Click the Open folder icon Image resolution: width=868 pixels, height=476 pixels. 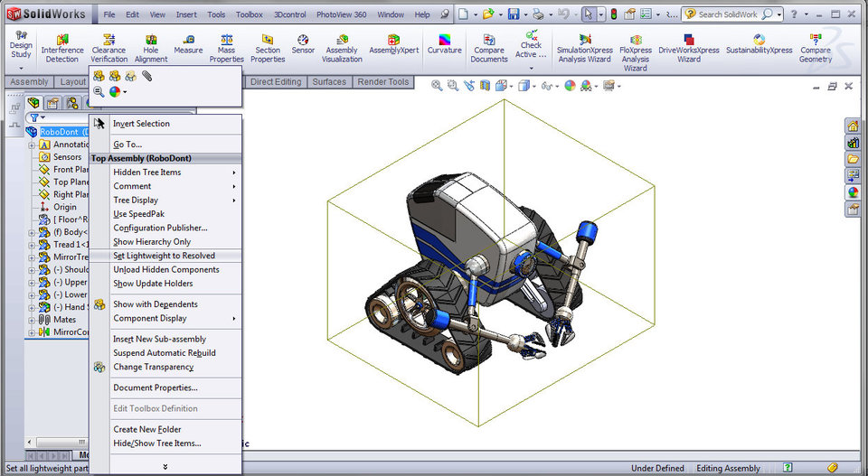pos(487,14)
